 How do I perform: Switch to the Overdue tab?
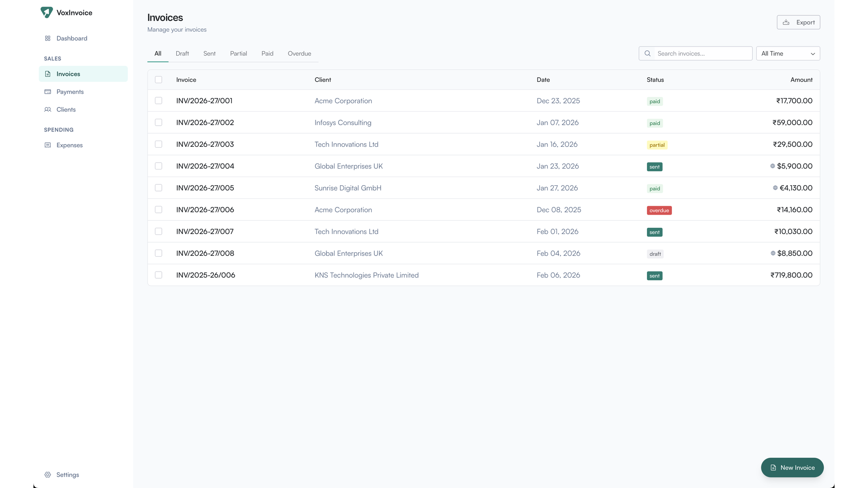(x=299, y=53)
